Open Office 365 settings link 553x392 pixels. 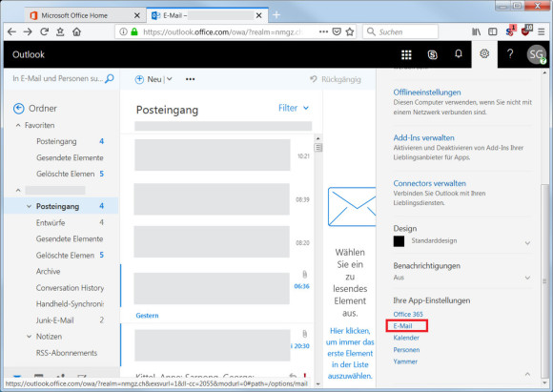408,314
